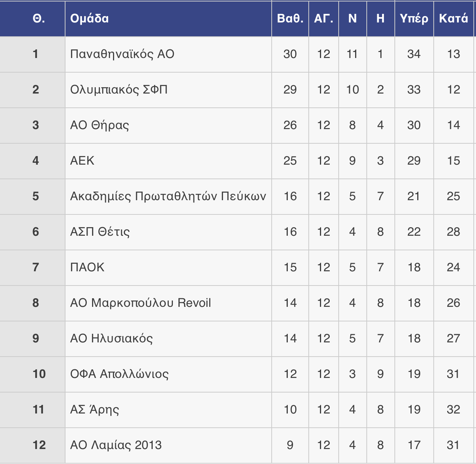Screen dimensions: 476x464
Task: Select the ΑΣΠ Θέτις team name
Action: pos(100,232)
